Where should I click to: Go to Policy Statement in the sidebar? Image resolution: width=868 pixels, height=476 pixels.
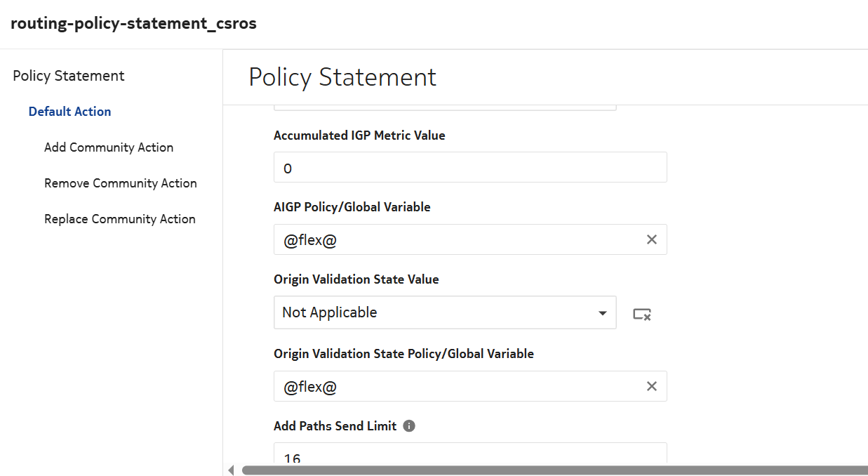(69, 76)
